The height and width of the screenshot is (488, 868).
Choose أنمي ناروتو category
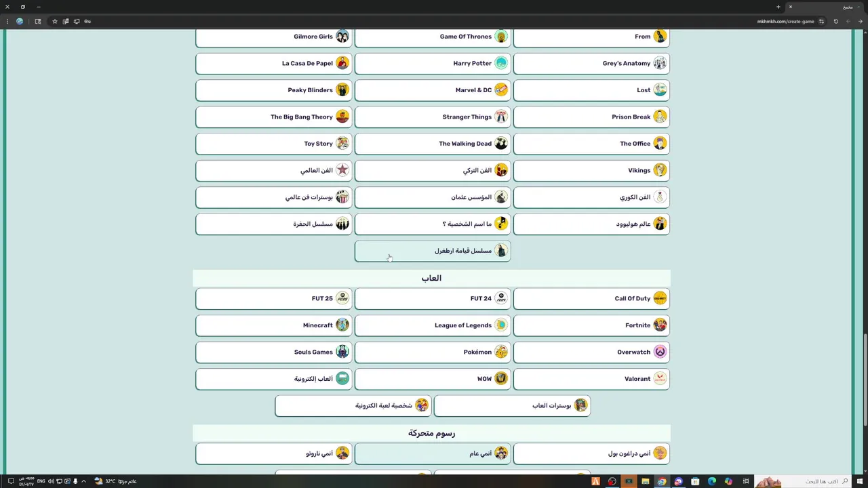pyautogui.click(x=273, y=453)
